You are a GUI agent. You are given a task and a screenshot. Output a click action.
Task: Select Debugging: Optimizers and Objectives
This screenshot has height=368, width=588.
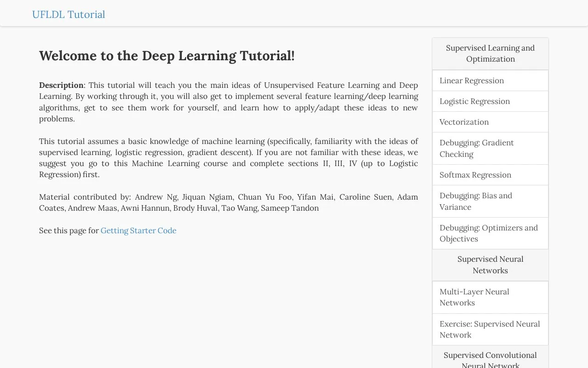(490, 233)
